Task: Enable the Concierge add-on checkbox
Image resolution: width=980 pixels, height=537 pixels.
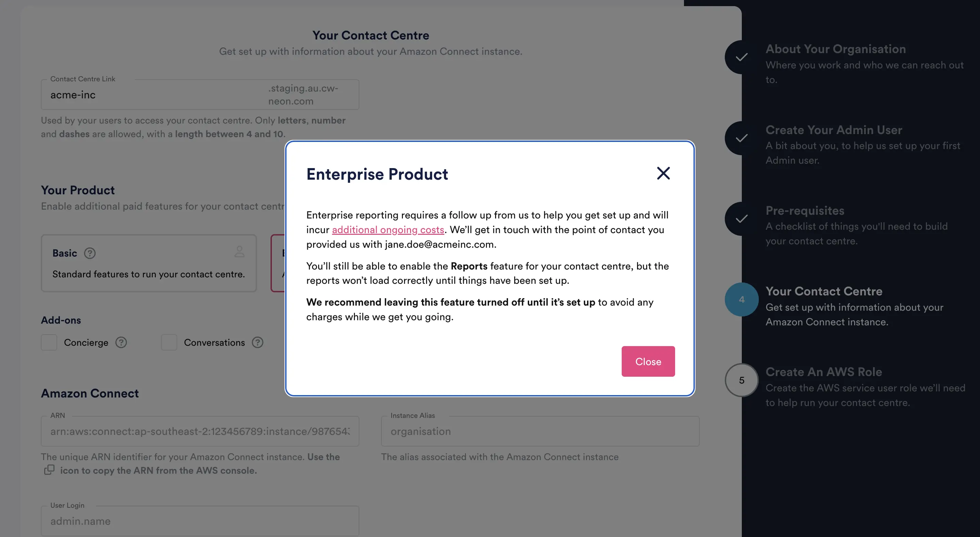Action: [49, 343]
